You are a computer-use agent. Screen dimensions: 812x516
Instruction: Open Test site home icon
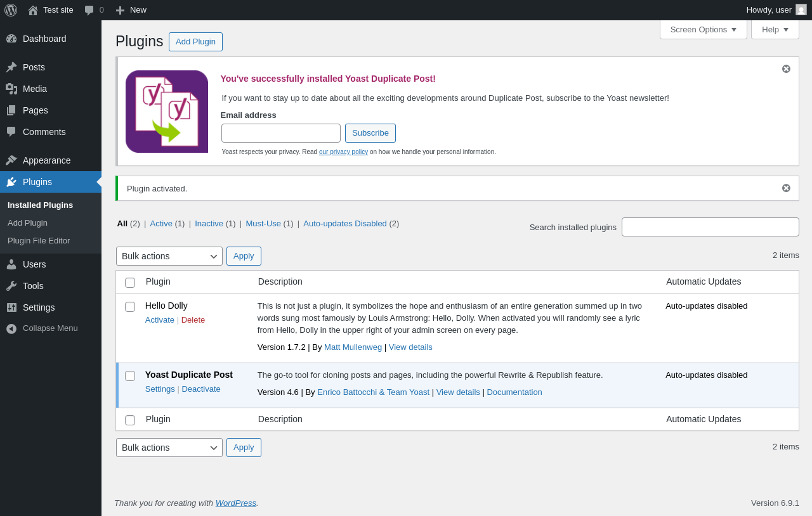click(x=33, y=10)
